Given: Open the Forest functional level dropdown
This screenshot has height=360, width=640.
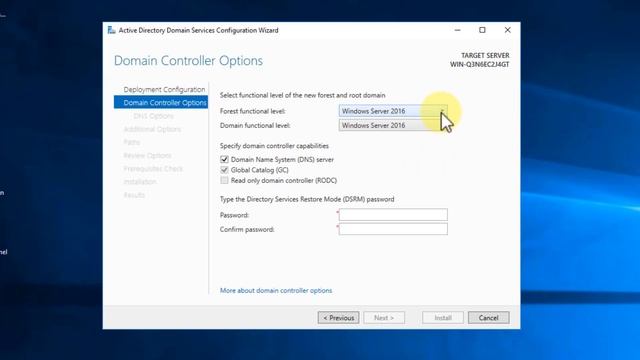Looking at the screenshot, I should coord(393,111).
